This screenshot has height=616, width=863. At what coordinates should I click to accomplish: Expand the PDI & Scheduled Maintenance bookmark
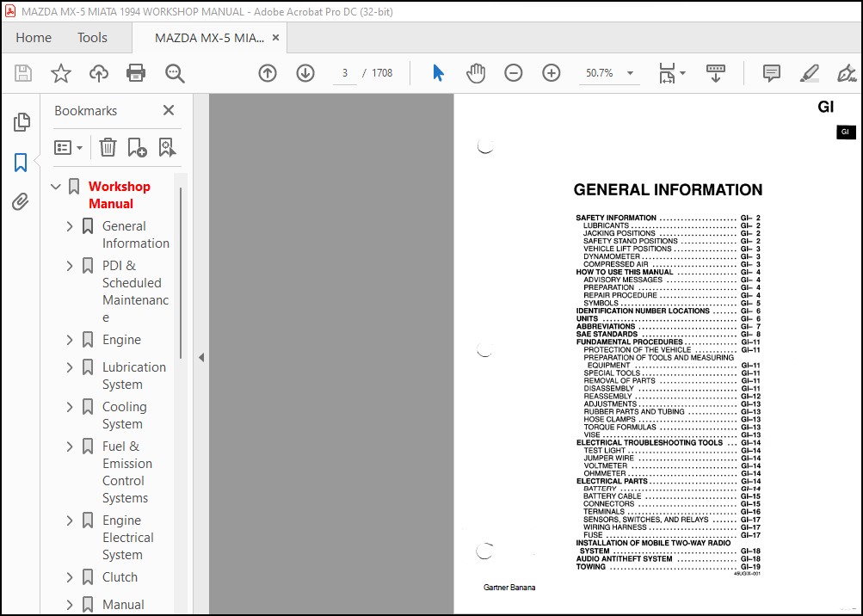point(70,266)
